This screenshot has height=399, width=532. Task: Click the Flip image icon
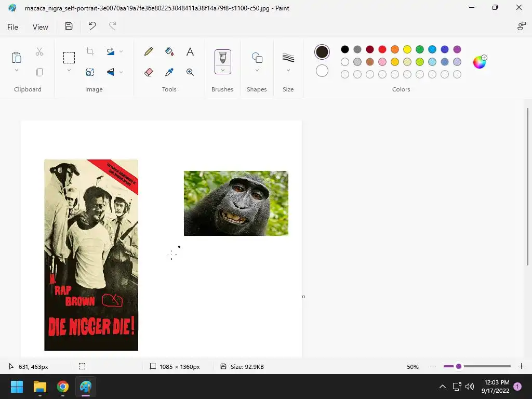pos(111,72)
